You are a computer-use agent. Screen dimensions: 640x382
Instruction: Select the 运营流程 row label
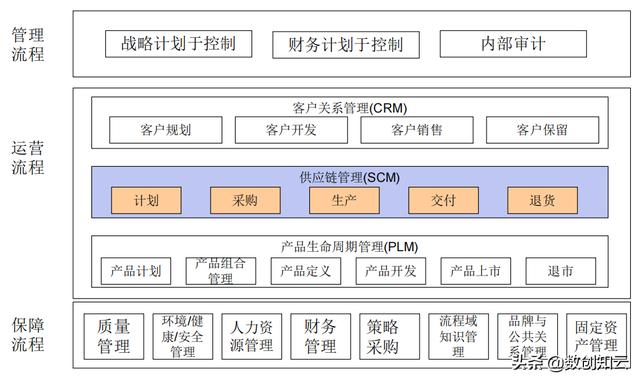click(x=28, y=158)
